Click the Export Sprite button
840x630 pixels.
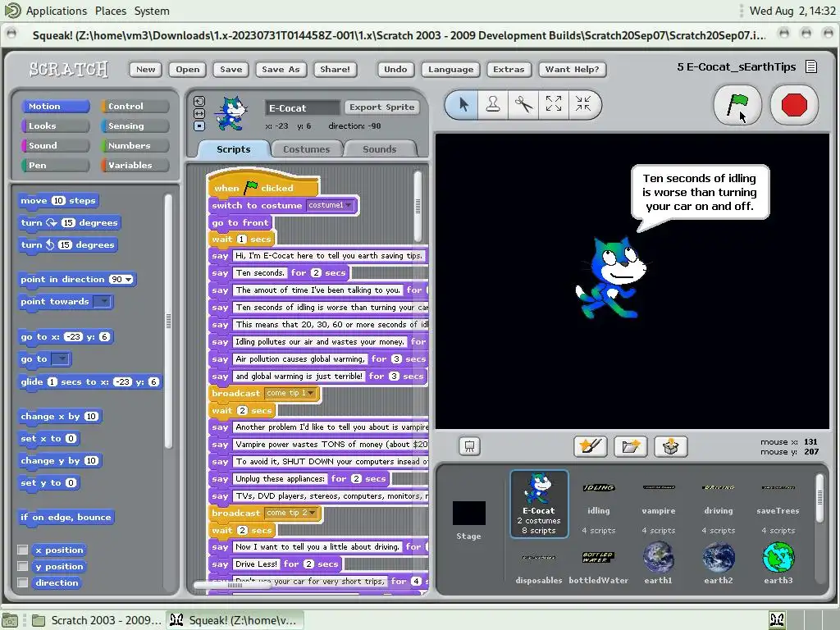[382, 107]
